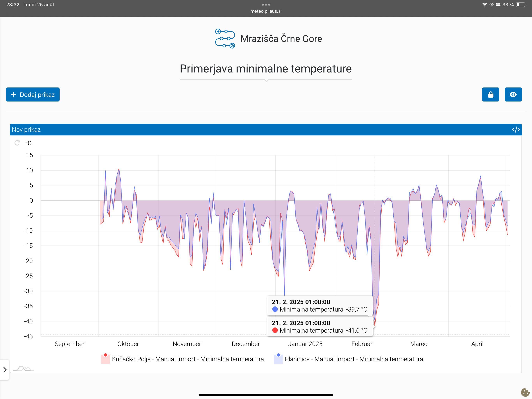The width and height of the screenshot is (532, 399).
Task: Toggle Planinica series in legend
Action: click(354, 359)
